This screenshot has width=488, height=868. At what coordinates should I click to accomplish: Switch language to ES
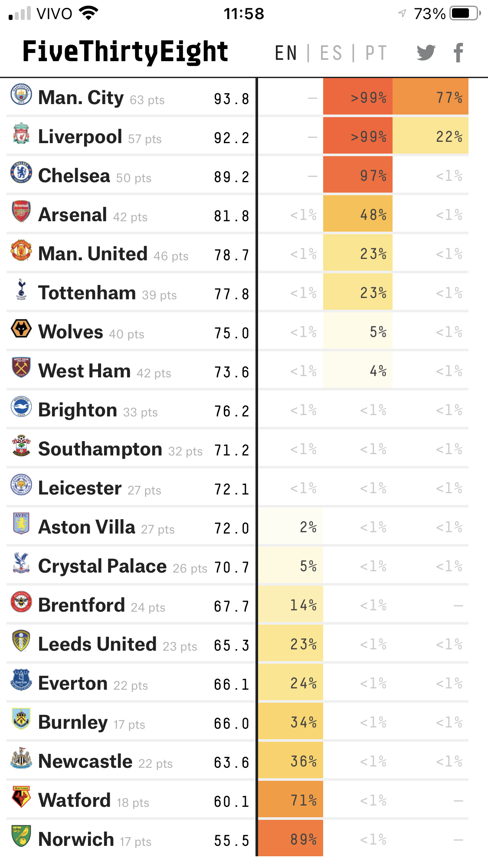(331, 53)
